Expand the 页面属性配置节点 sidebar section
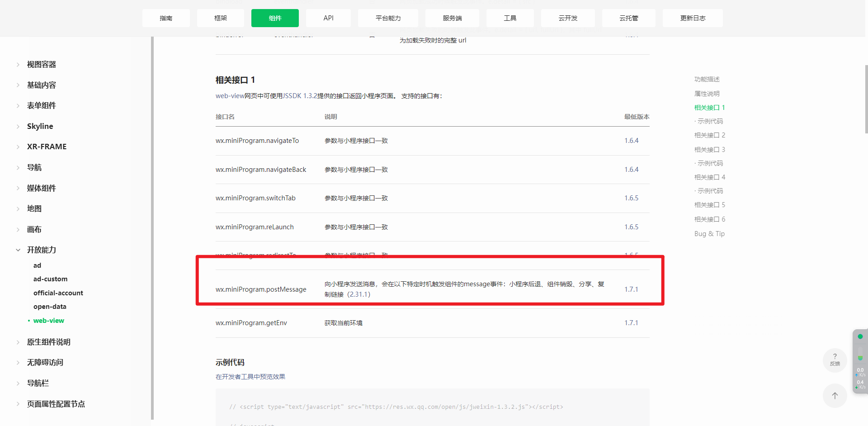The image size is (868, 426). pyautogui.click(x=56, y=404)
